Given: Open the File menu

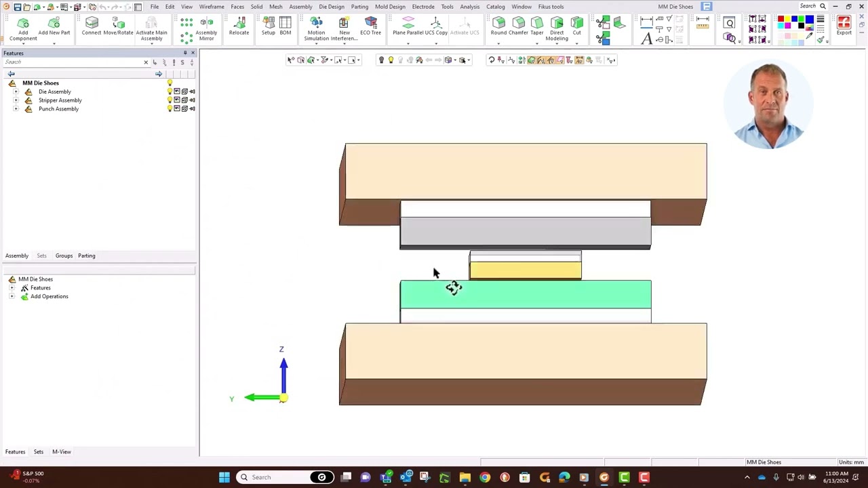Looking at the screenshot, I should pos(155,7).
